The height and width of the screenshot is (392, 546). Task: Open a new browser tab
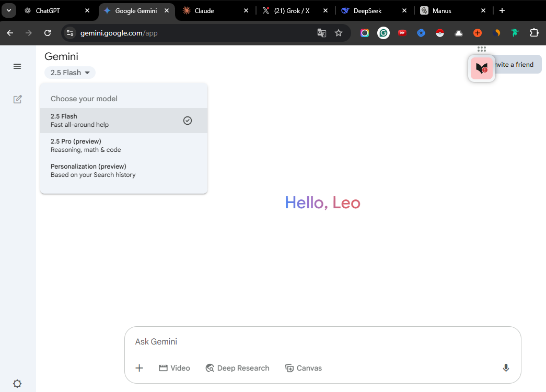[502, 11]
